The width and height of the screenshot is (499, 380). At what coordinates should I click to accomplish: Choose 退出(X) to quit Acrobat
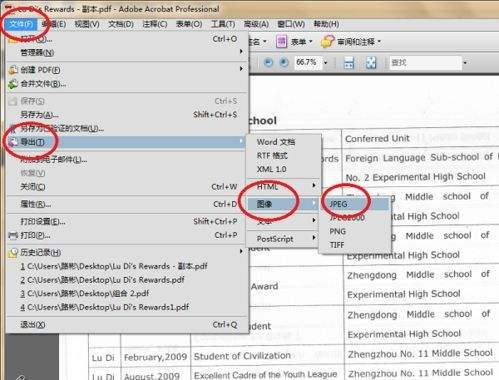[x=127, y=325]
